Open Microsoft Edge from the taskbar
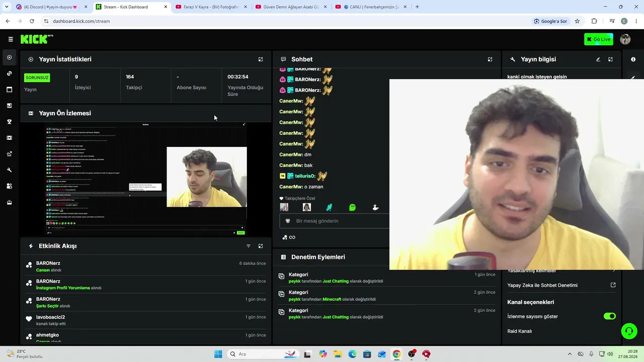This screenshot has height=362, width=644. (x=352, y=354)
